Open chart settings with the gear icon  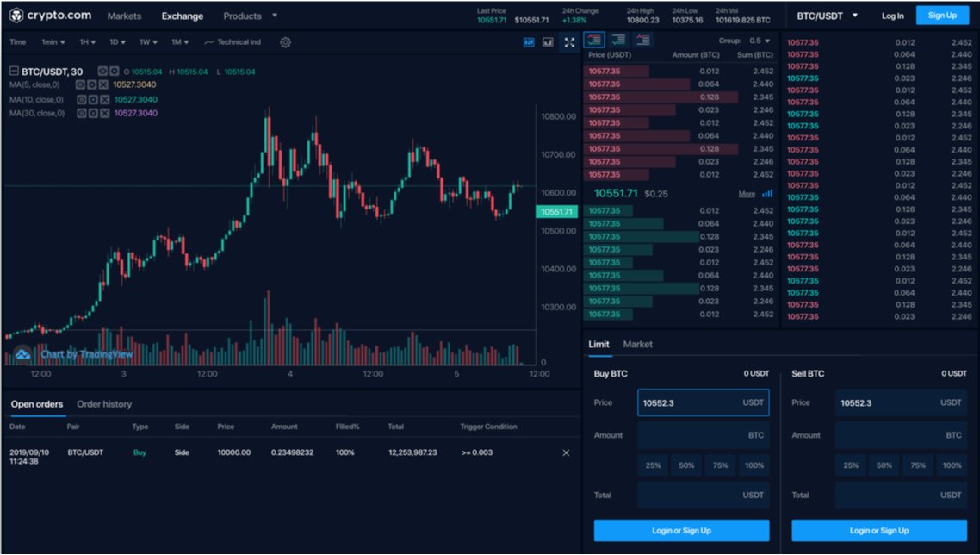point(285,41)
